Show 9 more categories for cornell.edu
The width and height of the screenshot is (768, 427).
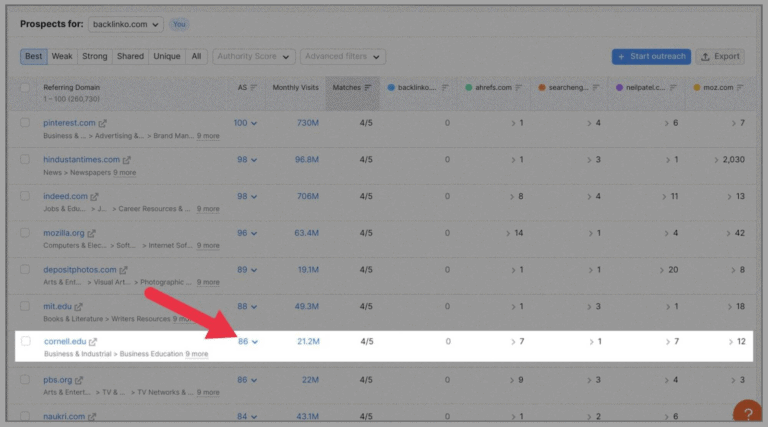pos(196,354)
